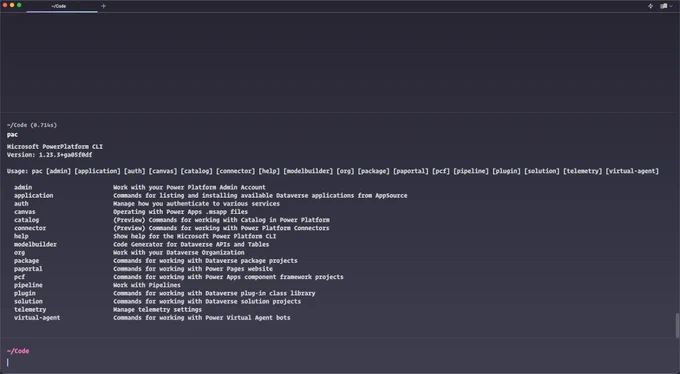The width and height of the screenshot is (680, 374).
Task: Click the green maximize window button
Action: pyautogui.click(x=19, y=5)
